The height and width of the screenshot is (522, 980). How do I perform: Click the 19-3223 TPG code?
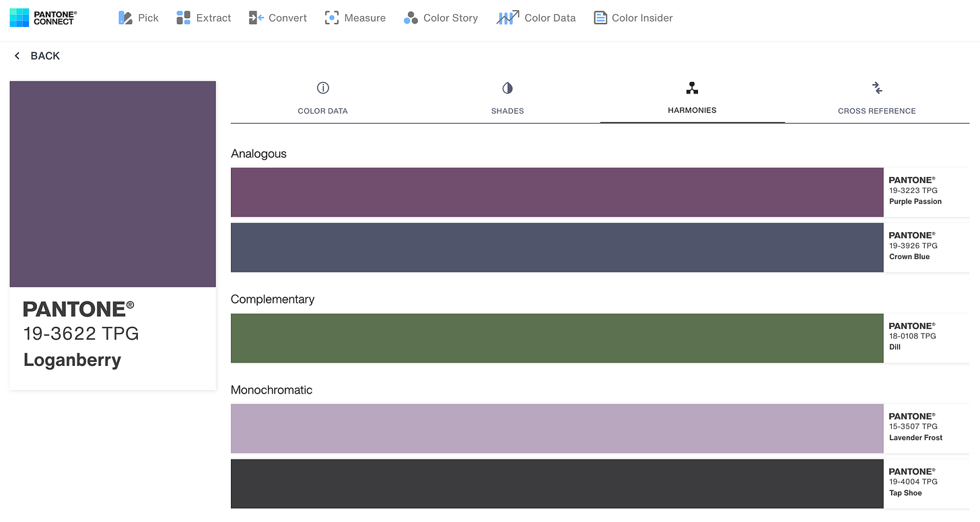coord(913,190)
